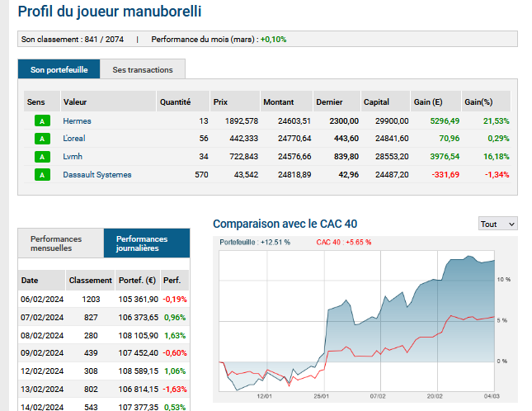Viewport: 532px width, 411px height.
Task: Click the portfolio value 108 105,90
Action: click(138, 335)
